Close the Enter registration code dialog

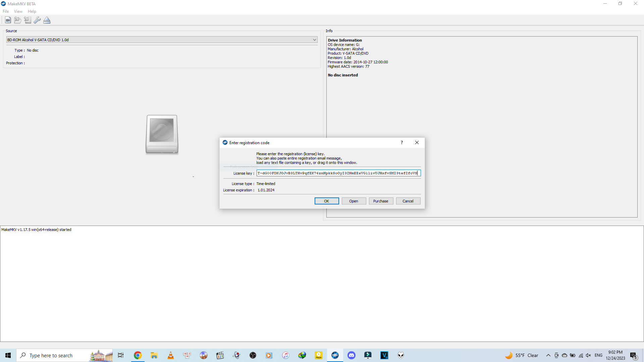tap(417, 142)
